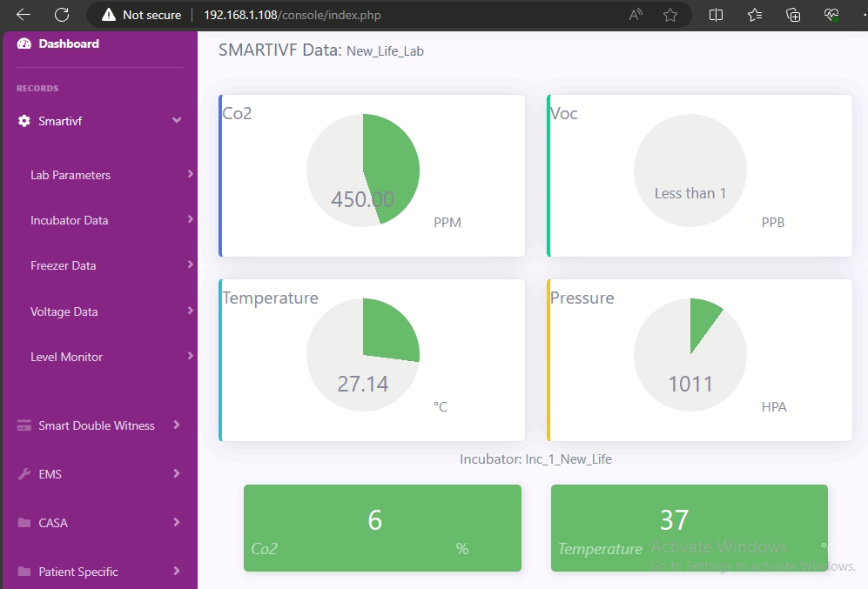Open the split screen icon

point(717,15)
